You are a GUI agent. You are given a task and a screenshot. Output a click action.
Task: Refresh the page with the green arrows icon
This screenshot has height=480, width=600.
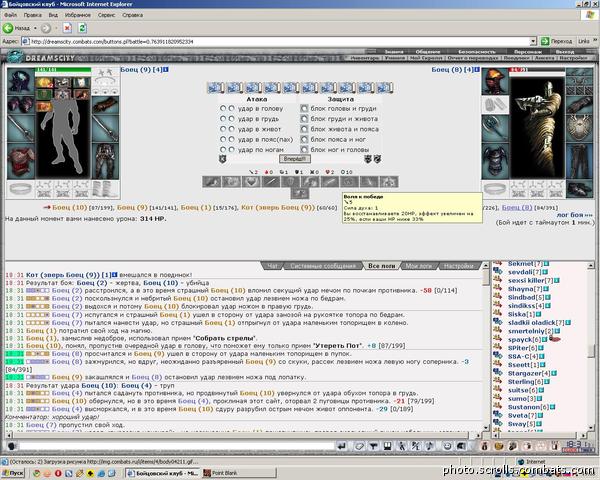tap(82, 28)
